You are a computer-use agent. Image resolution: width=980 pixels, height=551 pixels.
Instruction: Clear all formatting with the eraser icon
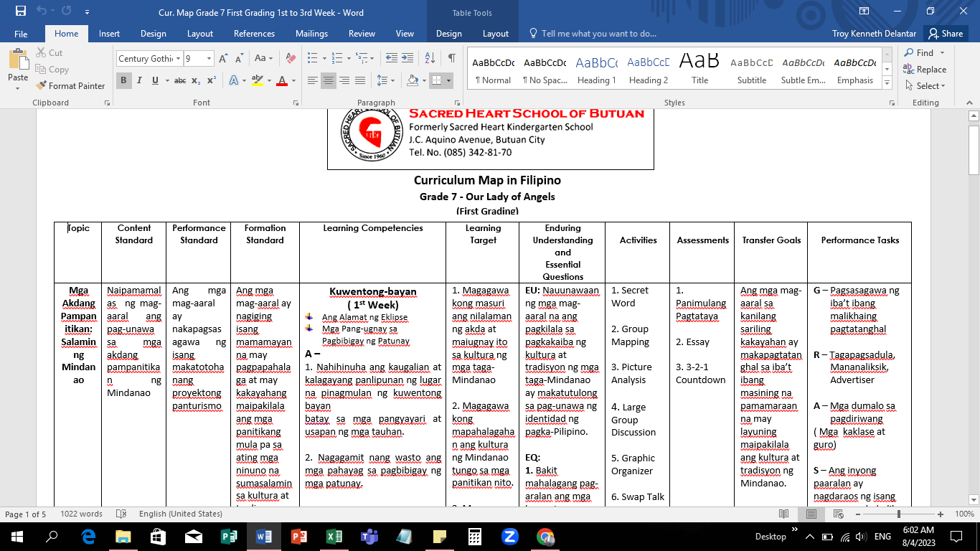coord(291,59)
